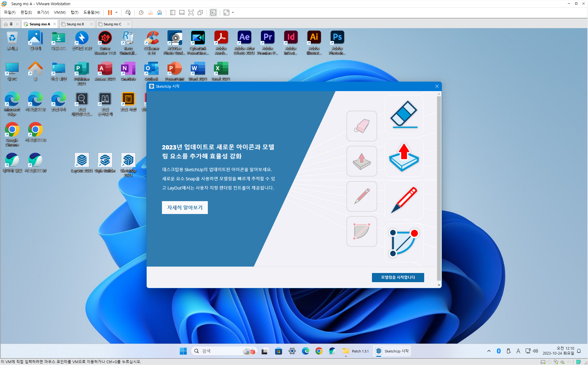Click the Unity mode icon
The height and width of the screenshot is (365, 588).
pyautogui.click(x=200, y=13)
